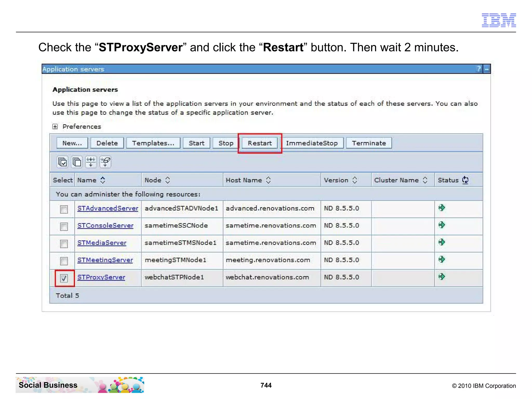
Task: Expand the Preferences section
Action: pyautogui.click(x=55, y=127)
